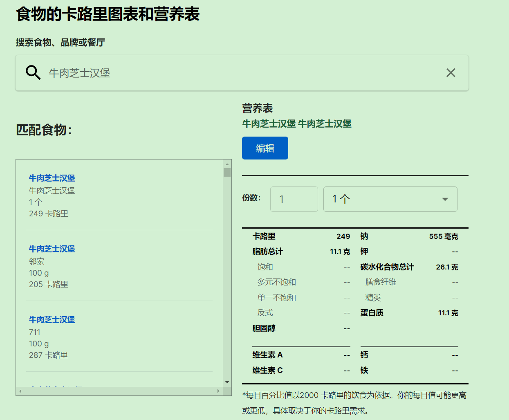This screenshot has width=509, height=420.
Task: Open the first 牛肉芝士汉堡 result link
Action: point(52,178)
